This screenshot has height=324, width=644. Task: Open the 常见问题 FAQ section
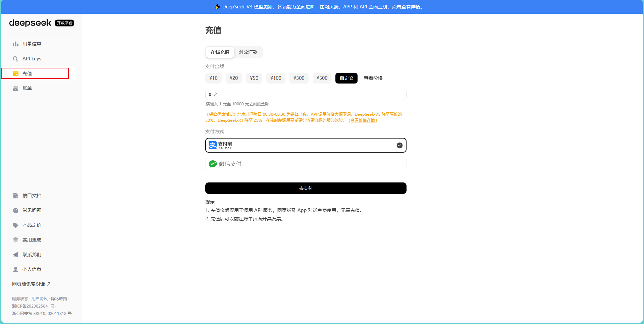(32, 210)
